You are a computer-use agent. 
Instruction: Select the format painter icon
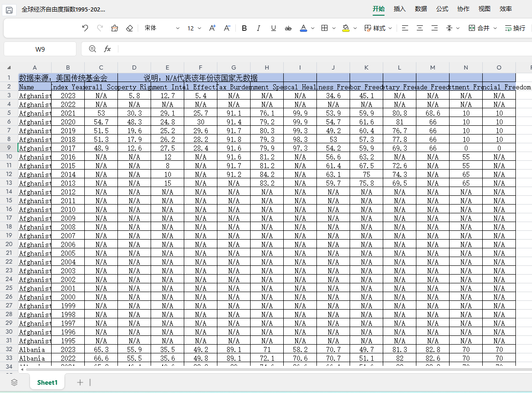[x=115, y=28]
